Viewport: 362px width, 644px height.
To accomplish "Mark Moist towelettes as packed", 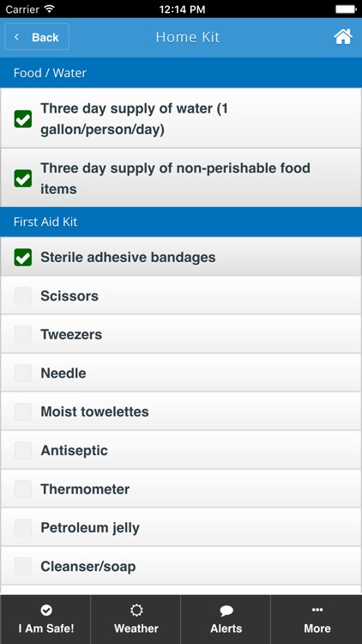I will click(23, 411).
